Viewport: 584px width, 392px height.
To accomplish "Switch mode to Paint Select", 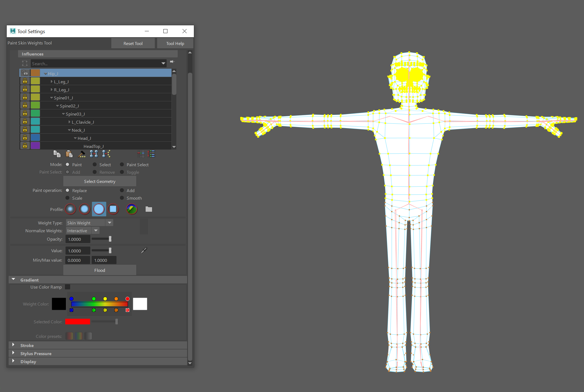I will click(x=122, y=165).
